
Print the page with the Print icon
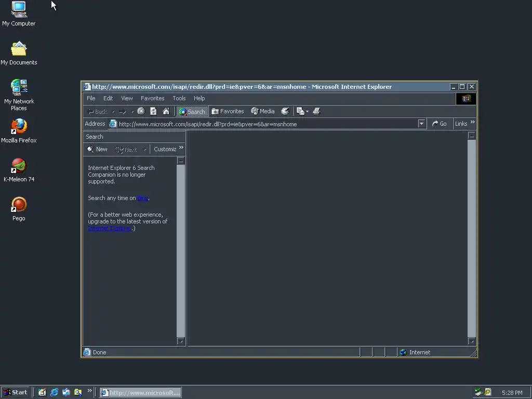pyautogui.click(x=316, y=111)
